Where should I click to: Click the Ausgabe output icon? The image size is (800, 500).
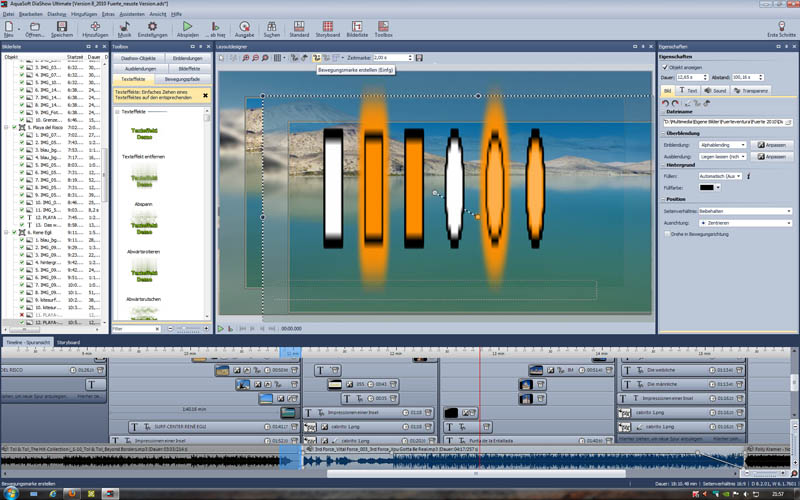coord(244,26)
